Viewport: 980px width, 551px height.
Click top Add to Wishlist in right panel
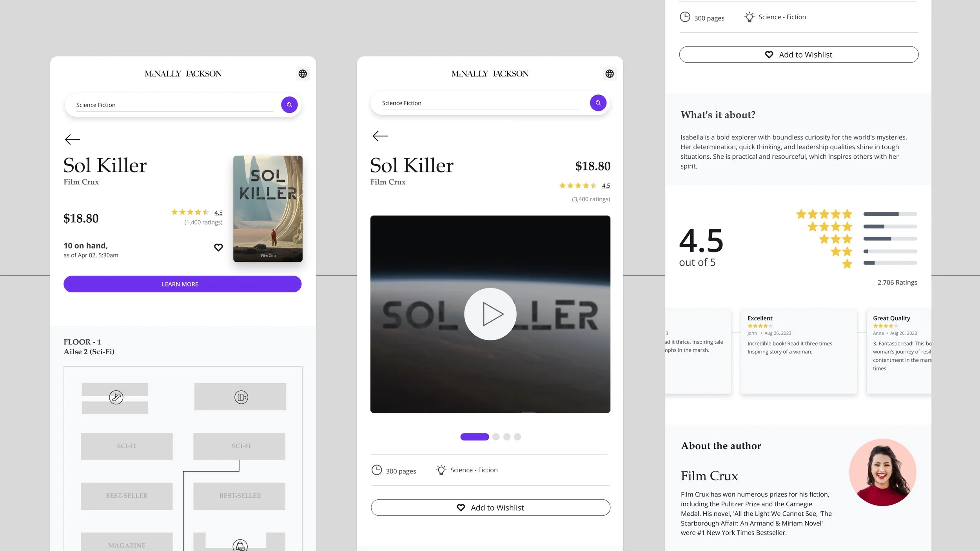tap(799, 54)
